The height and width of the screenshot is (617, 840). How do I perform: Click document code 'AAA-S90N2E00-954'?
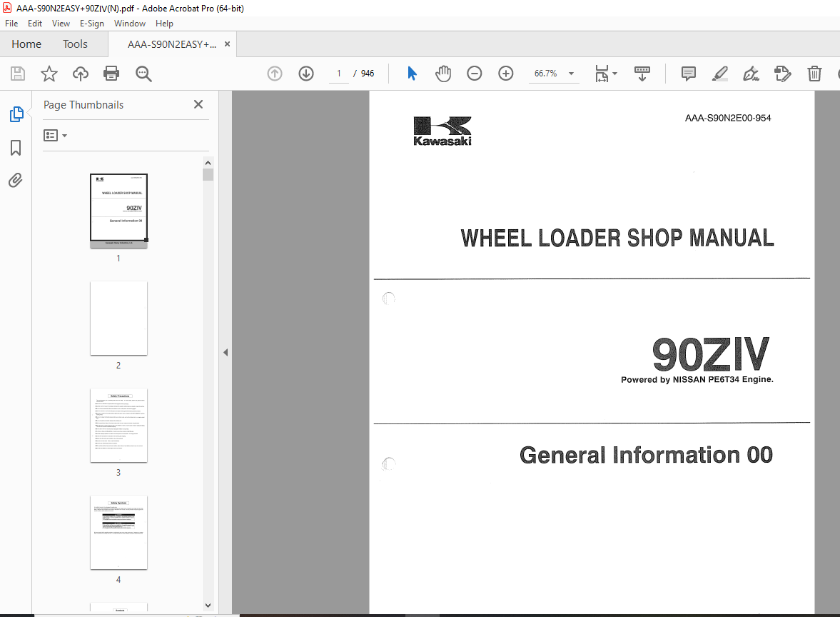tap(728, 118)
